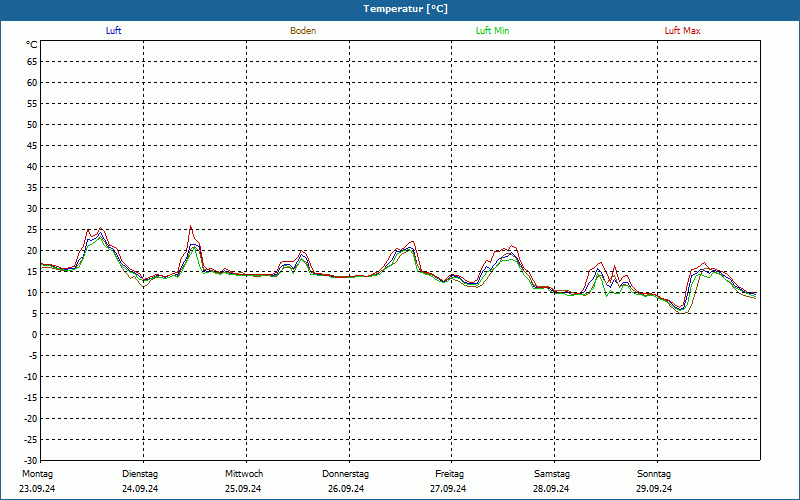Click the date 27.09.24
The height and width of the screenshot is (500, 800).
coord(448,489)
